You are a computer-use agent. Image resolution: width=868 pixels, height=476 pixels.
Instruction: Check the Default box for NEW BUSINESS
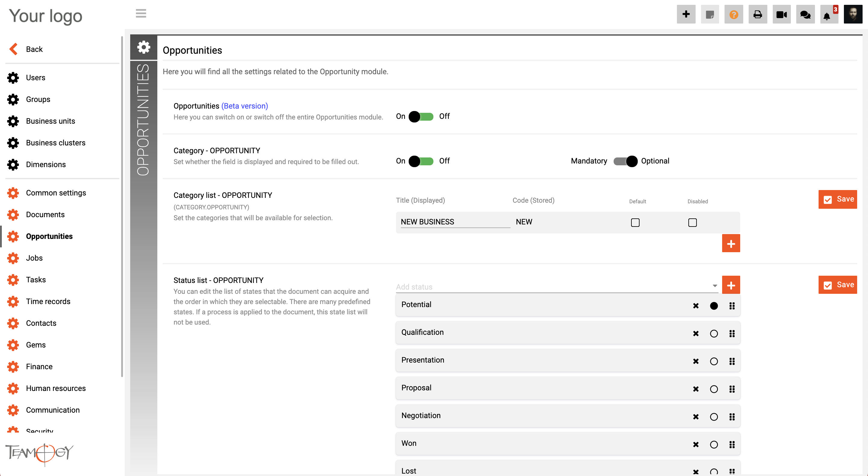(635, 223)
